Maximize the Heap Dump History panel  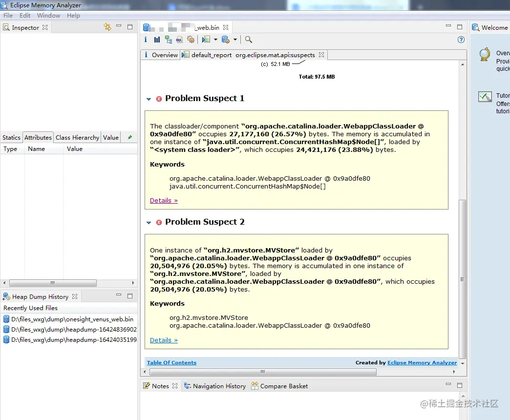(x=130, y=296)
